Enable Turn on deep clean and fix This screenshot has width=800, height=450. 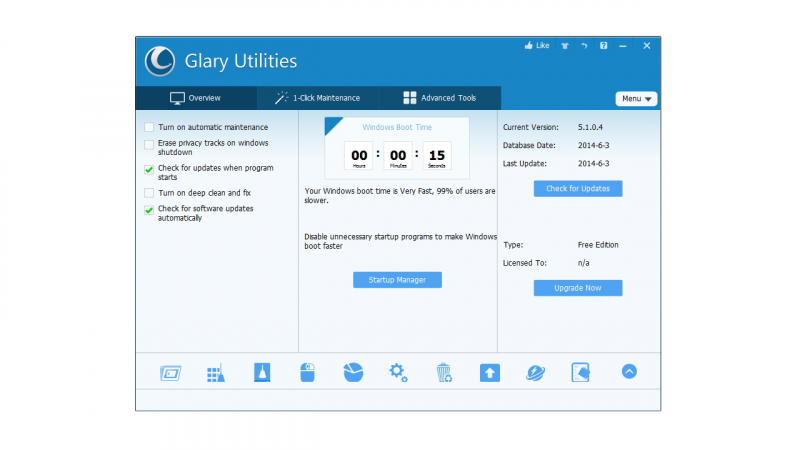pos(149,192)
